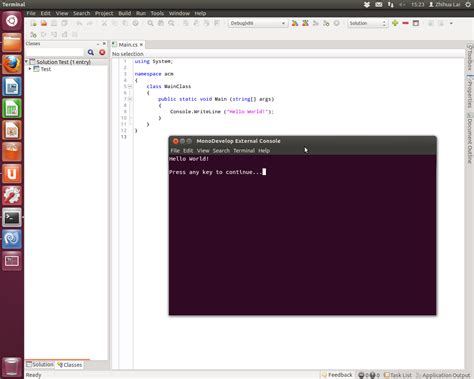The width and height of the screenshot is (474, 379).
Task: Open the Project menu
Action: click(x=104, y=13)
